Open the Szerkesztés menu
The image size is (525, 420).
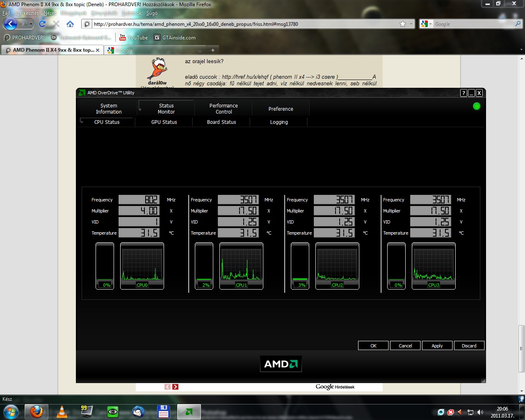coord(27,13)
